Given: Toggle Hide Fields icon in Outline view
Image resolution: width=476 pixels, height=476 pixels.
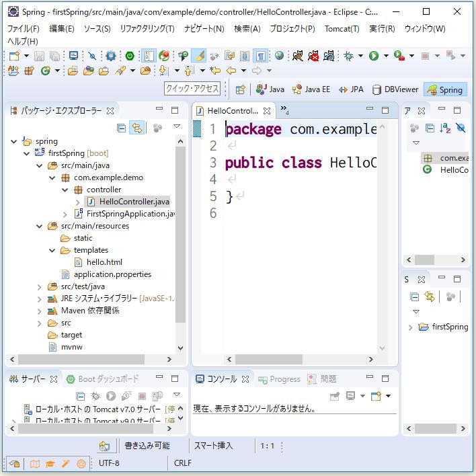Looking at the screenshot, I should pyautogui.click(x=461, y=128).
